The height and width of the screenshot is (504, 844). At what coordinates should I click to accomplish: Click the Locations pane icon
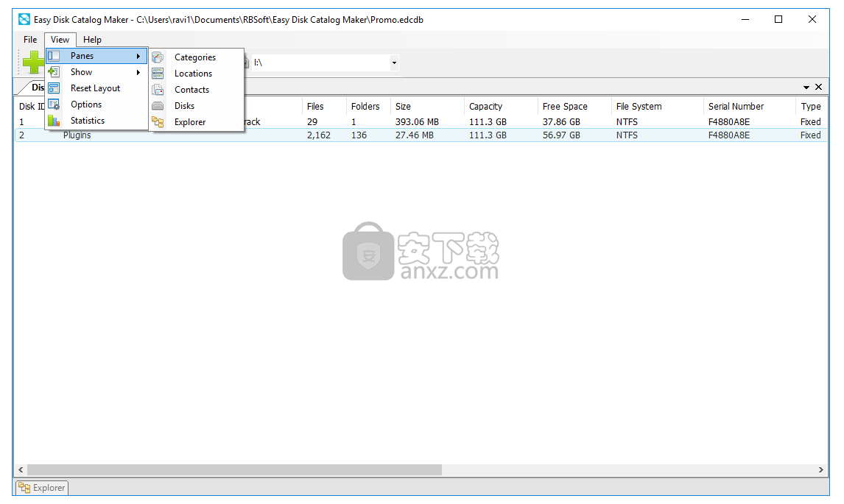(158, 73)
